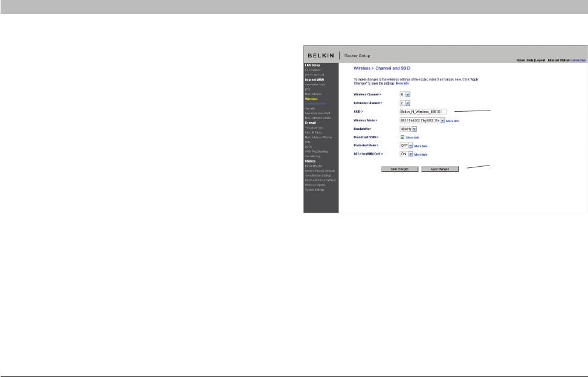Open MAC Address under Internet WAN
This screenshot has width=588, height=377.
coord(314,94)
